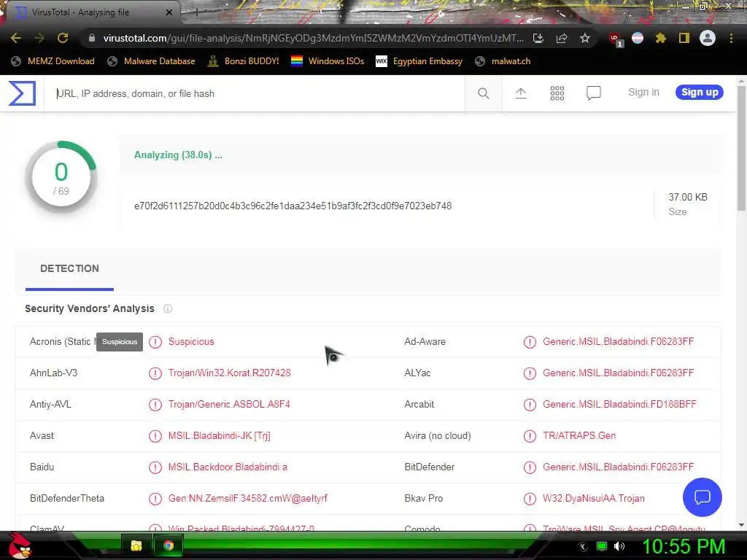Click Arcabit Generic.MSIL.Bladabindi.FD188BFF result

tap(619, 404)
